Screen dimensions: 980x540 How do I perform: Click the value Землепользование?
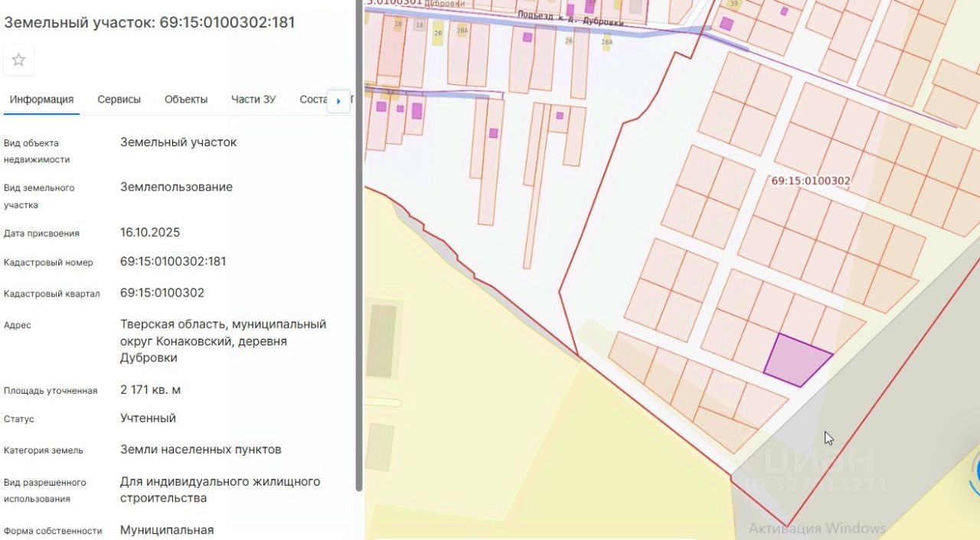(176, 187)
